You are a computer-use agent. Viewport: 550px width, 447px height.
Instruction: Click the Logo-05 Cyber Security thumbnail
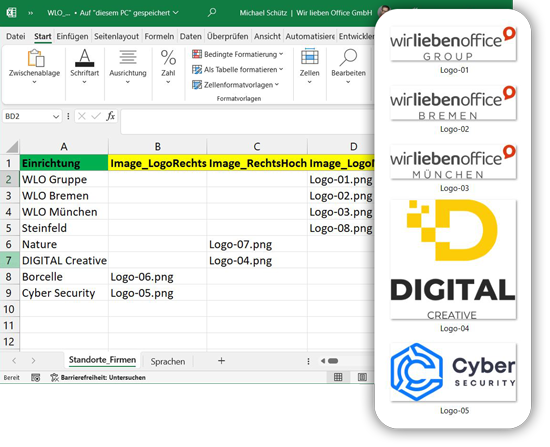tap(453, 372)
